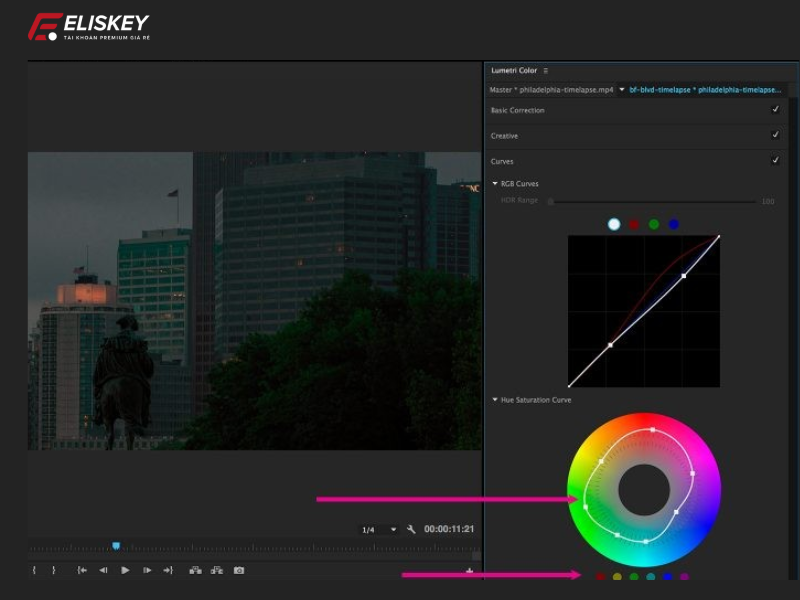Select the blue channel curve icon
The width and height of the screenshot is (800, 600).
pos(675,224)
